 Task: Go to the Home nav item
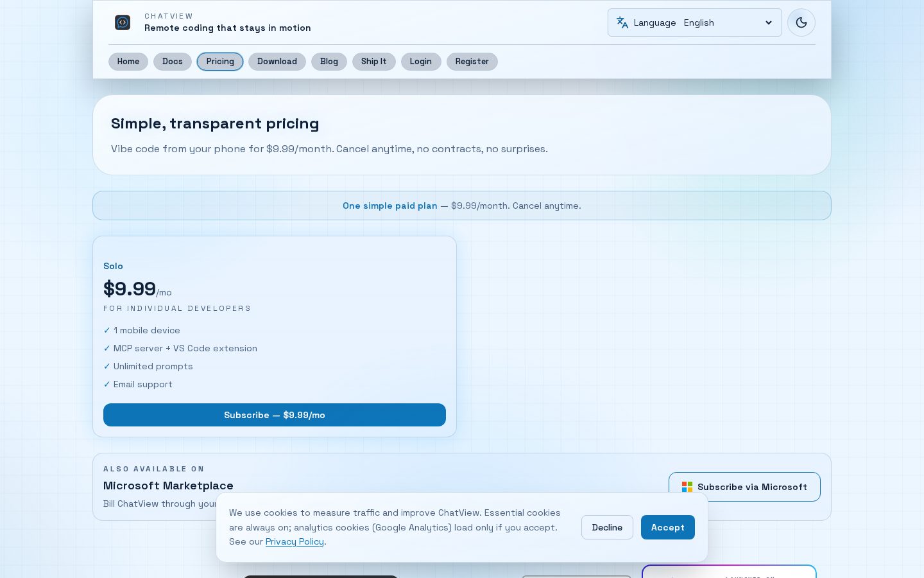point(128,62)
